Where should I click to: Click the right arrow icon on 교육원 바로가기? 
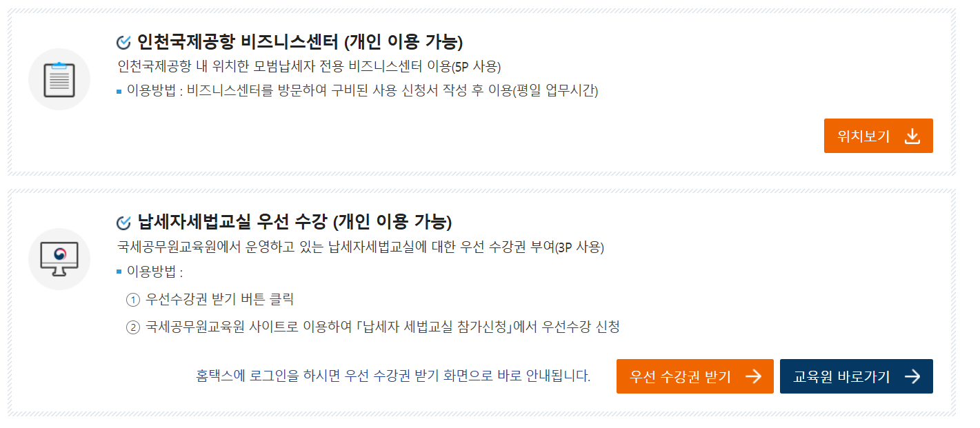pyautogui.click(x=912, y=376)
